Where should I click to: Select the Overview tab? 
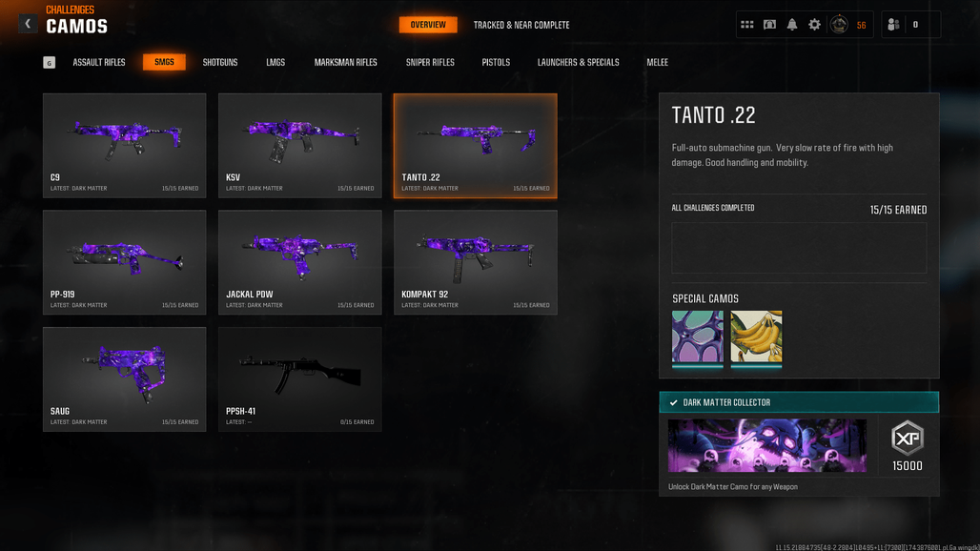pyautogui.click(x=428, y=25)
